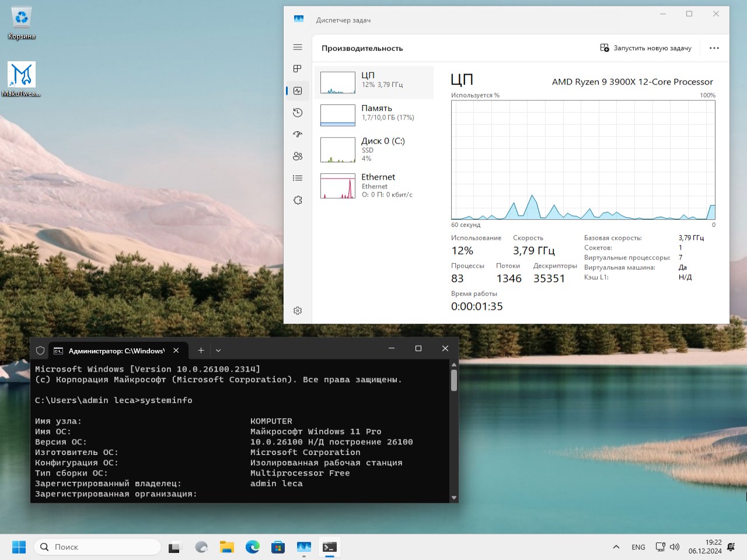Select the ЦП performance item
747x560 pixels.
pyautogui.click(x=374, y=82)
